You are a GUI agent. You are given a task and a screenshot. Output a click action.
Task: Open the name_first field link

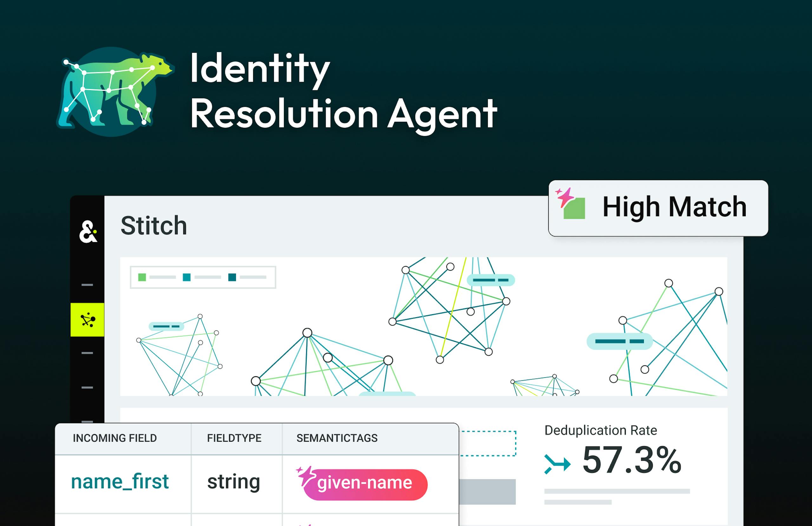click(120, 482)
